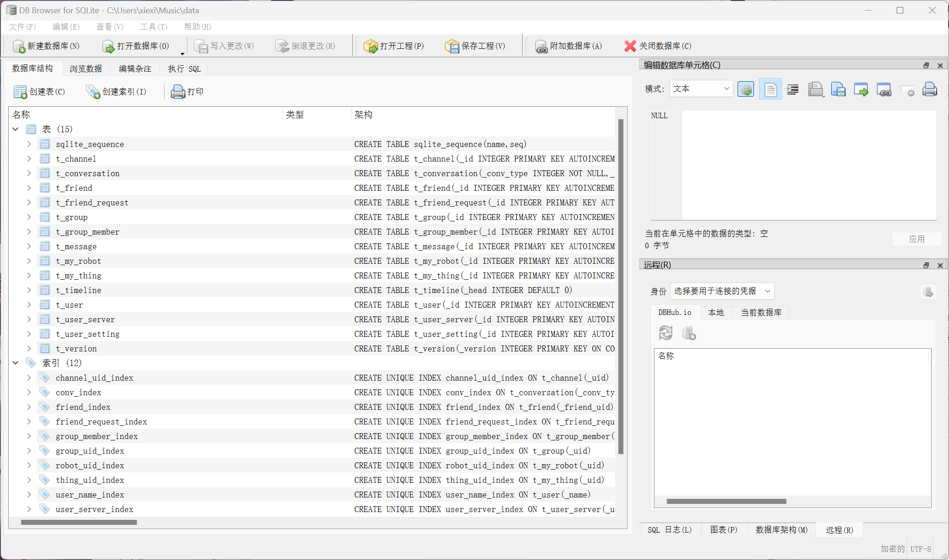Click the Type (类型) column header
Viewport: 949px width, 560px height.
[317, 115]
